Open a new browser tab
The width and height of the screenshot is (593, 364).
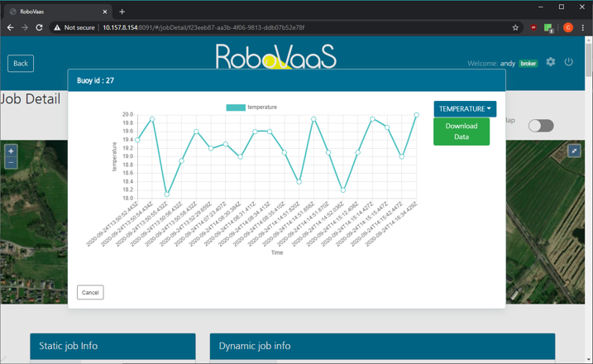(122, 12)
